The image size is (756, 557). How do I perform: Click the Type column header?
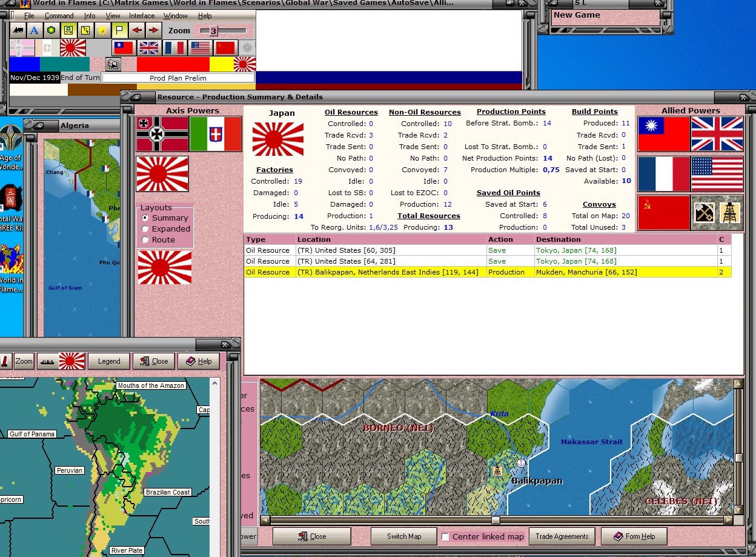(x=270, y=239)
